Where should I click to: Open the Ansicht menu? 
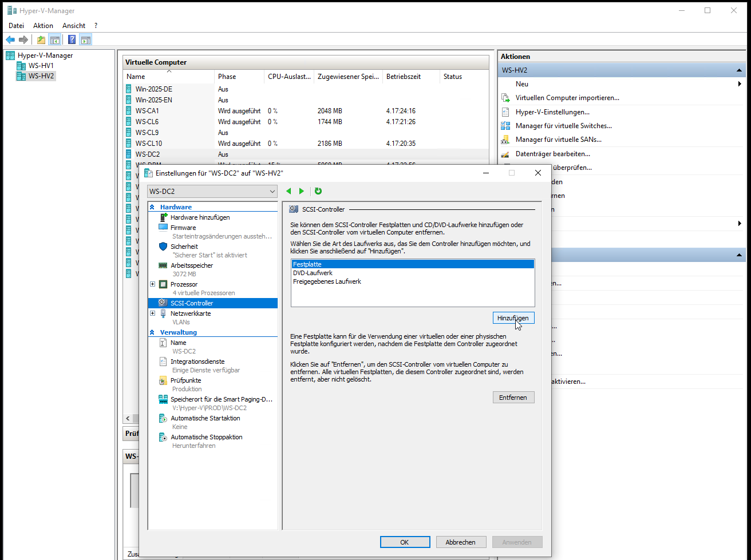click(x=74, y=26)
